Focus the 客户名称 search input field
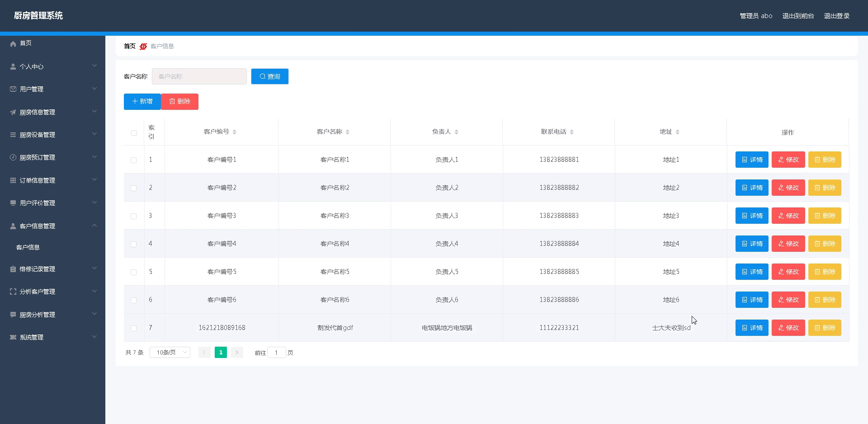The width and height of the screenshot is (868, 424). pyautogui.click(x=199, y=76)
